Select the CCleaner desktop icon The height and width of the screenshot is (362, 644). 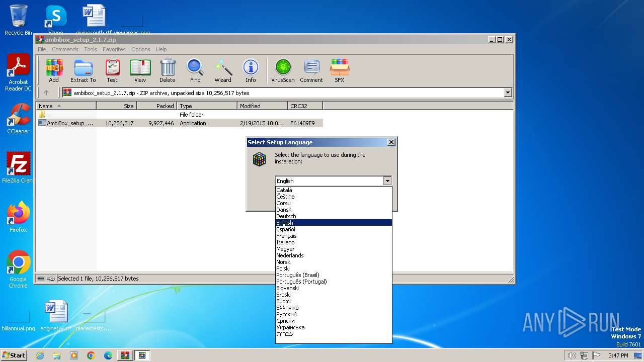[x=18, y=119]
